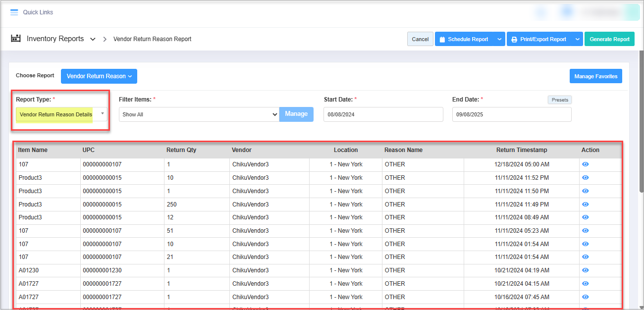View the A01230 item return details

coord(585,270)
